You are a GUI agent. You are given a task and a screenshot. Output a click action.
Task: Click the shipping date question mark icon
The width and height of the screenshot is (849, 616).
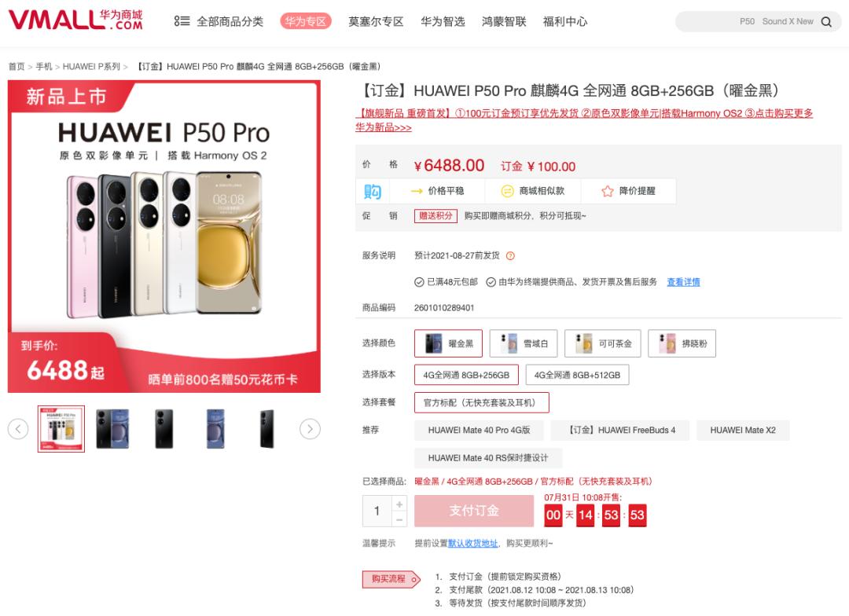coord(510,255)
